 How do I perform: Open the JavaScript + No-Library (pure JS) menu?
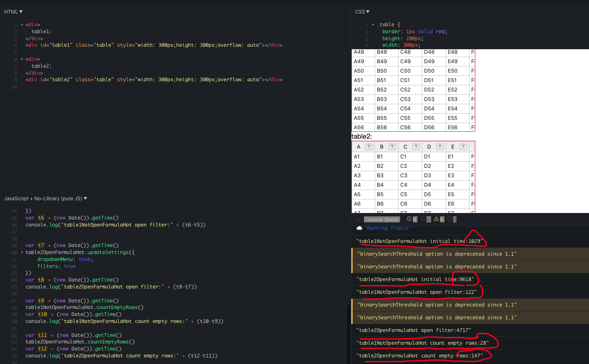(x=85, y=198)
